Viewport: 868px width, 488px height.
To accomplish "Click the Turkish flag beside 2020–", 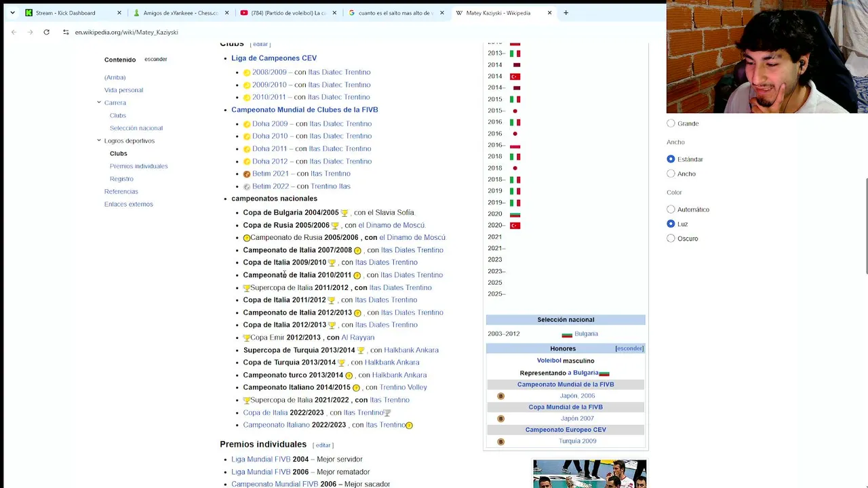I will click(515, 226).
